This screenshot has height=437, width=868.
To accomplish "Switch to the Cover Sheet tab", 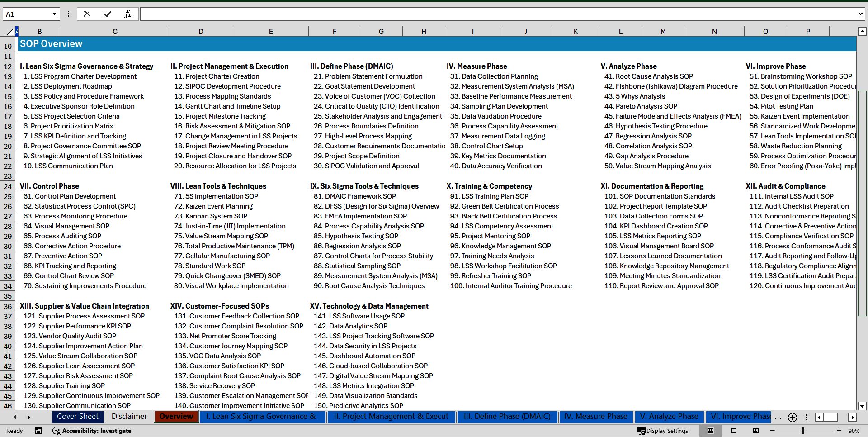I will pos(77,417).
